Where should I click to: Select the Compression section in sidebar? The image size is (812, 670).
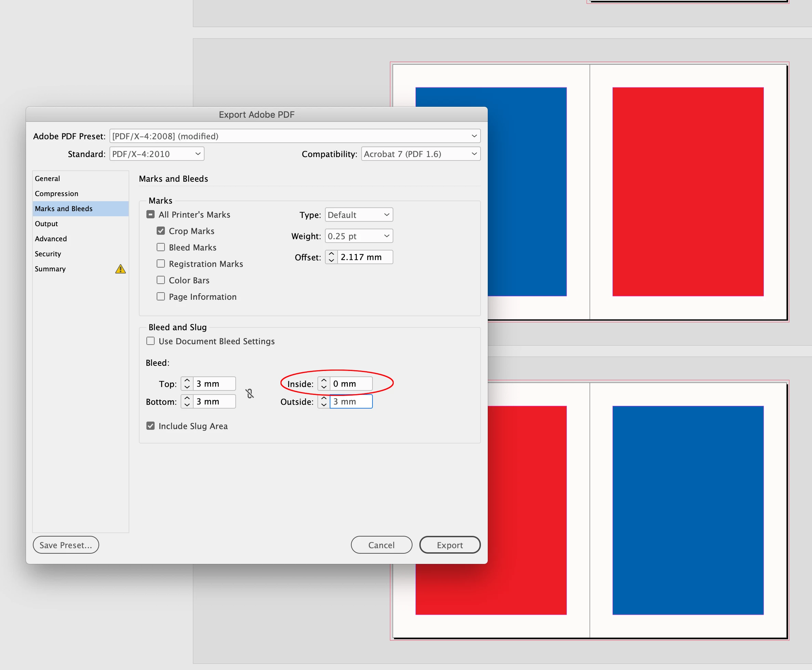pos(56,194)
